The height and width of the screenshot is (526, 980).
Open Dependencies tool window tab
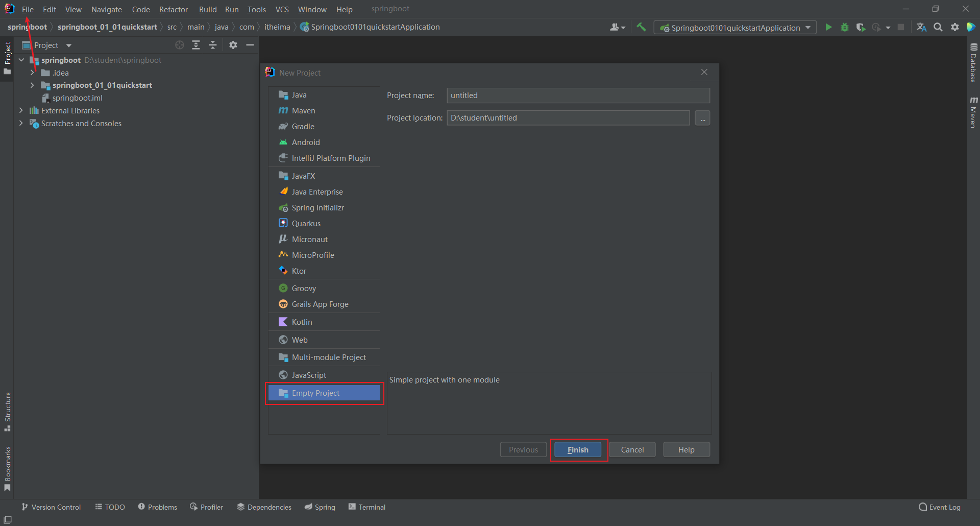point(264,507)
